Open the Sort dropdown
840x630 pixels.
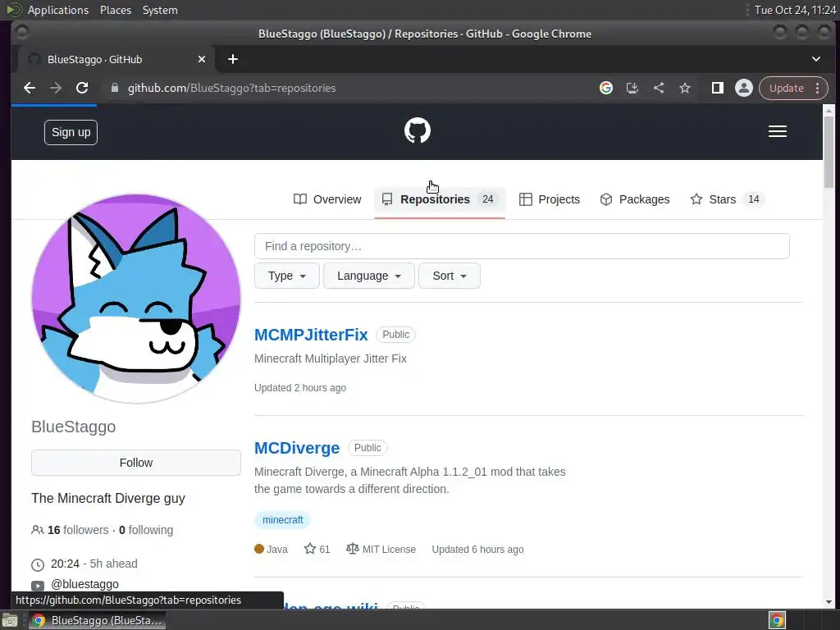[450, 276]
